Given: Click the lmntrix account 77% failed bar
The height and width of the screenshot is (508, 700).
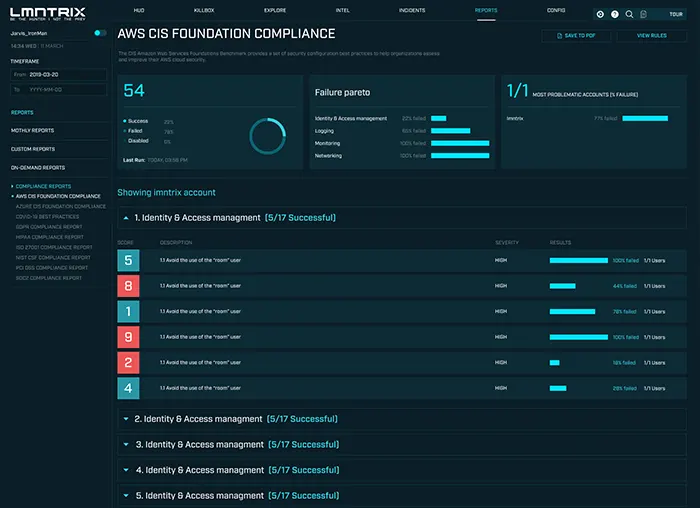Looking at the screenshot, I should 645,118.
